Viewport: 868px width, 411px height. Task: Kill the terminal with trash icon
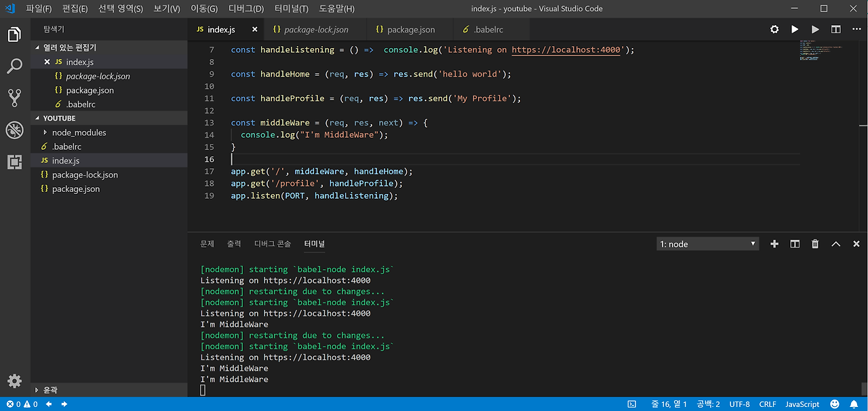pyautogui.click(x=815, y=244)
